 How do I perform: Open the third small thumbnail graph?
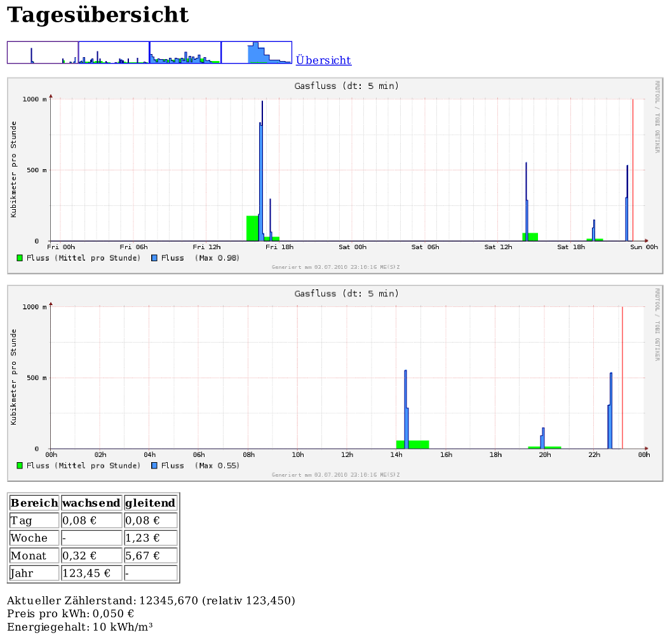pos(185,53)
